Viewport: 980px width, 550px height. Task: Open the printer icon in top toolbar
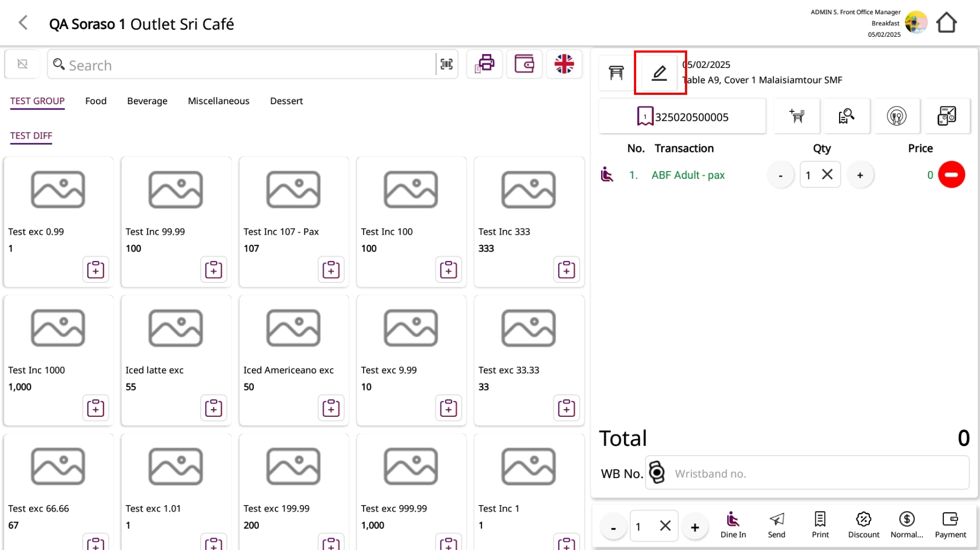[x=485, y=64]
